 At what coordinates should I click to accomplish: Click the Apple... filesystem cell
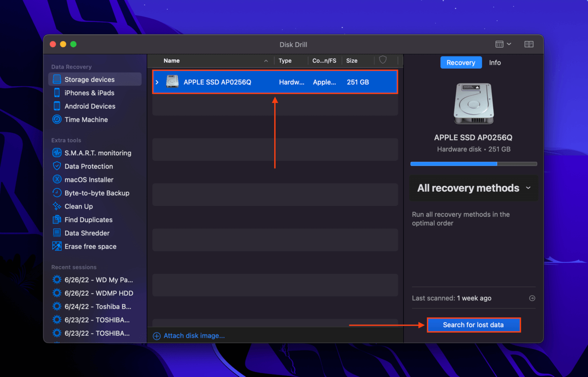[x=325, y=82]
